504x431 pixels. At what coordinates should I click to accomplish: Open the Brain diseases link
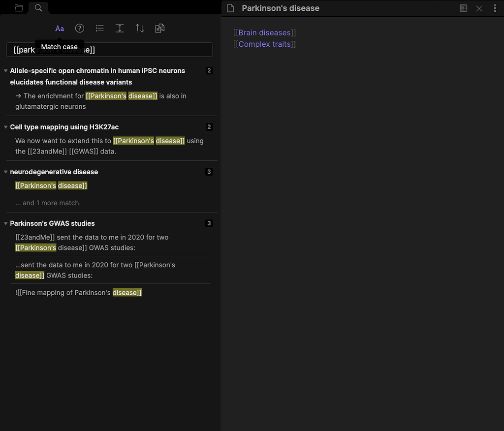point(264,32)
